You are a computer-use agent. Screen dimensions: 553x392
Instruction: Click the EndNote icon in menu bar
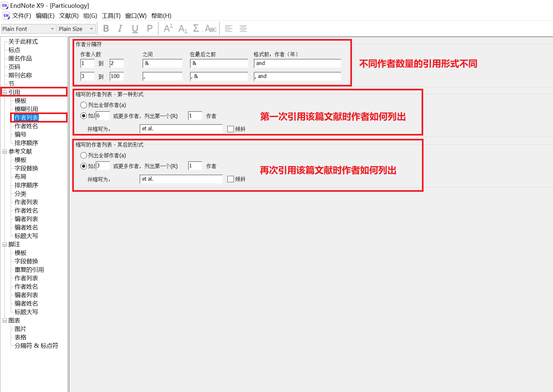point(6,16)
